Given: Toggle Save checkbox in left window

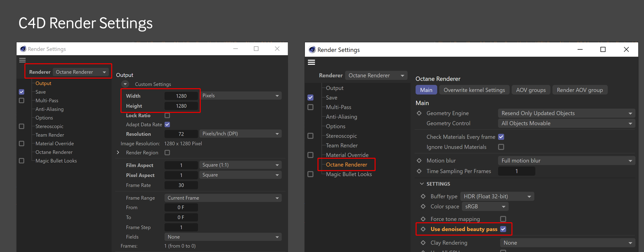Looking at the screenshot, I should (x=22, y=92).
